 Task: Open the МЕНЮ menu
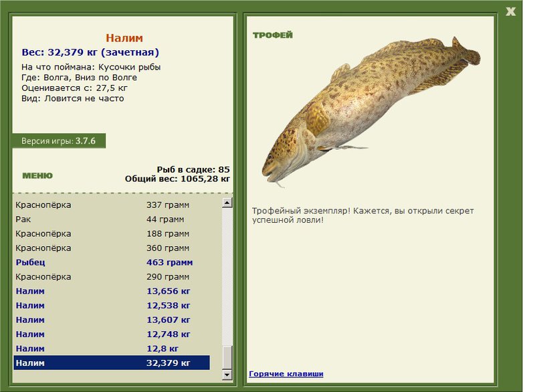click(37, 176)
